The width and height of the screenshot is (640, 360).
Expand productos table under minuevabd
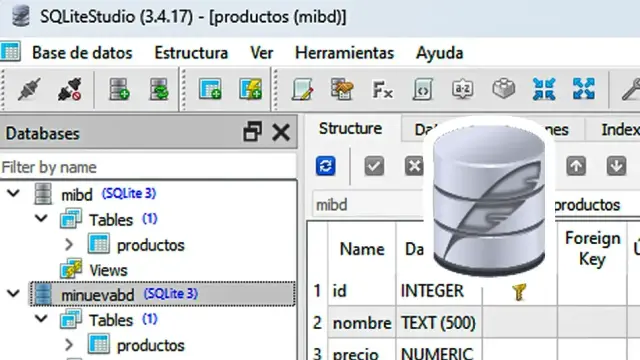coord(69,345)
